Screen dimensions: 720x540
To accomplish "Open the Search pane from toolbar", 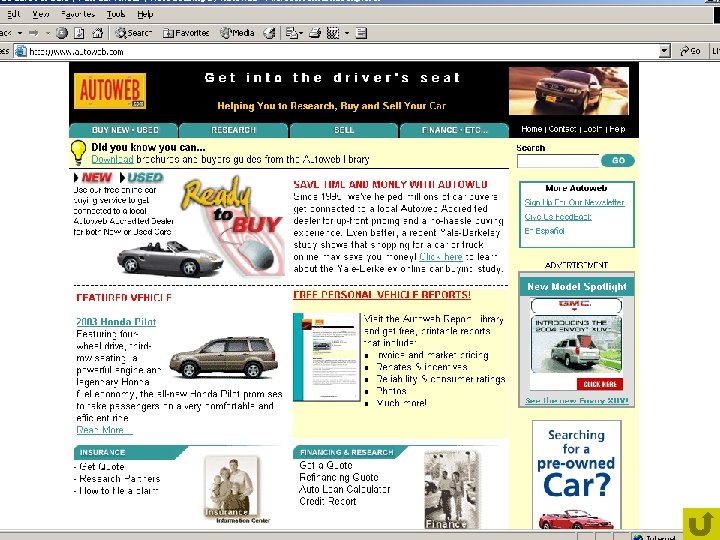I will [133, 33].
